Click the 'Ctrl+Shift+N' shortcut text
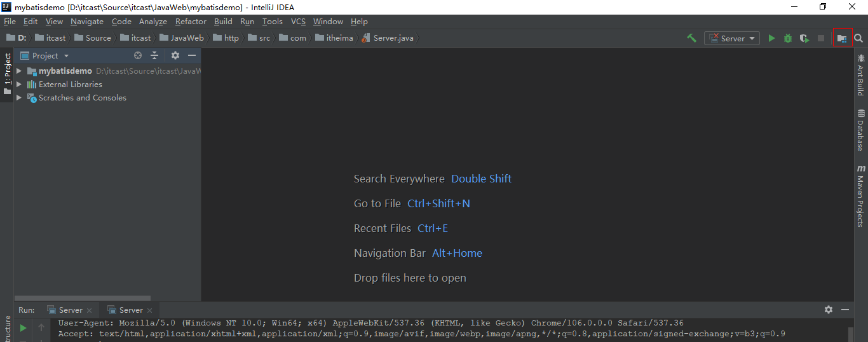 (x=438, y=203)
